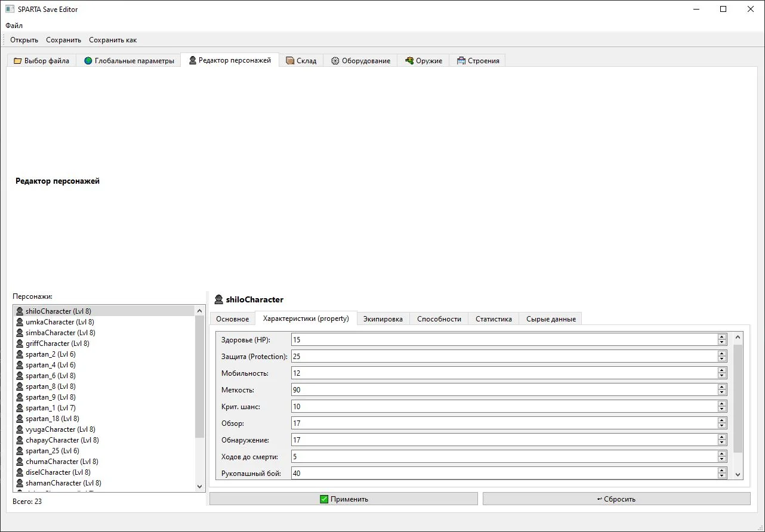Image resolution: width=765 pixels, height=532 pixels.
Task: Switch to the Выбор файла tab
Action: tap(41, 60)
